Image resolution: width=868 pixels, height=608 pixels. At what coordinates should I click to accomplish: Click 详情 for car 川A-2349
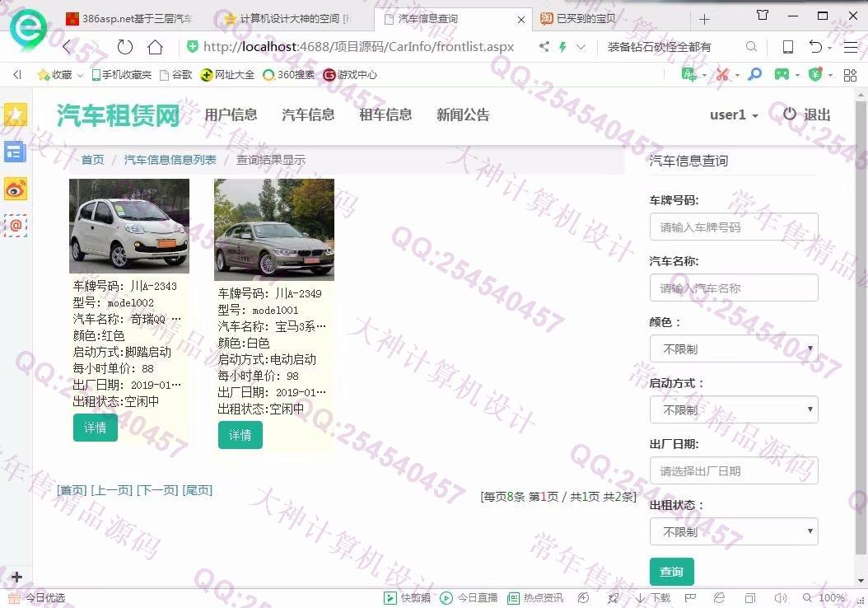point(240,435)
